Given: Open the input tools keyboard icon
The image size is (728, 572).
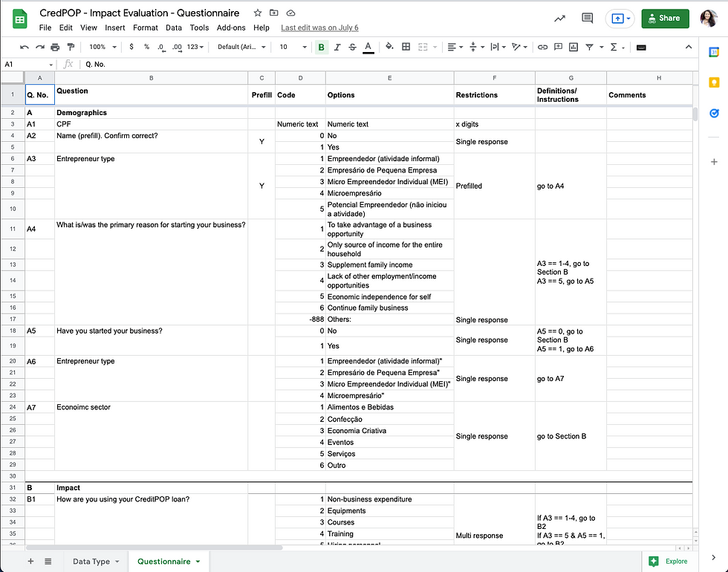Looking at the screenshot, I should 641,48.
